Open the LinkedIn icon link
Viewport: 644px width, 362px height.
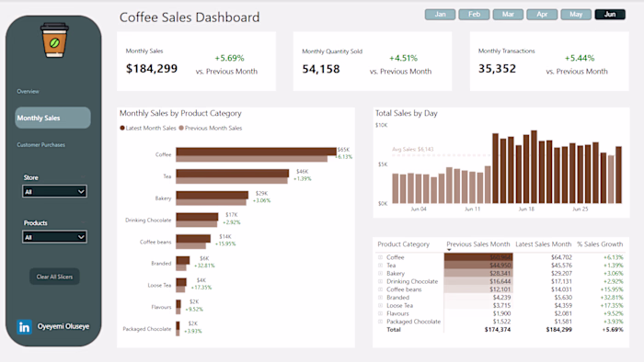click(24, 327)
